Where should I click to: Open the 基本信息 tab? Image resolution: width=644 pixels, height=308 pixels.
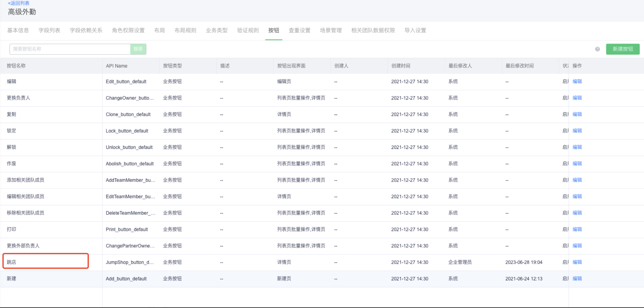click(x=18, y=30)
